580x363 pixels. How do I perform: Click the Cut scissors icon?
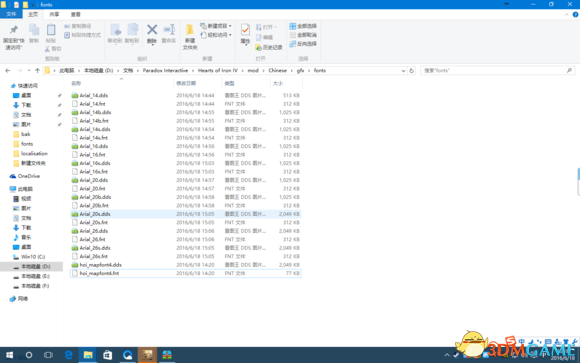click(x=47, y=49)
